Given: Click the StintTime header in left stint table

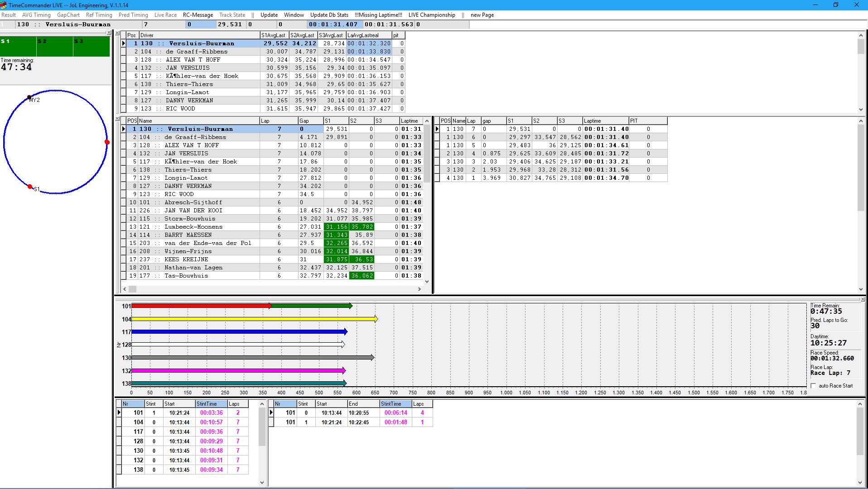Looking at the screenshot, I should 211,404.
